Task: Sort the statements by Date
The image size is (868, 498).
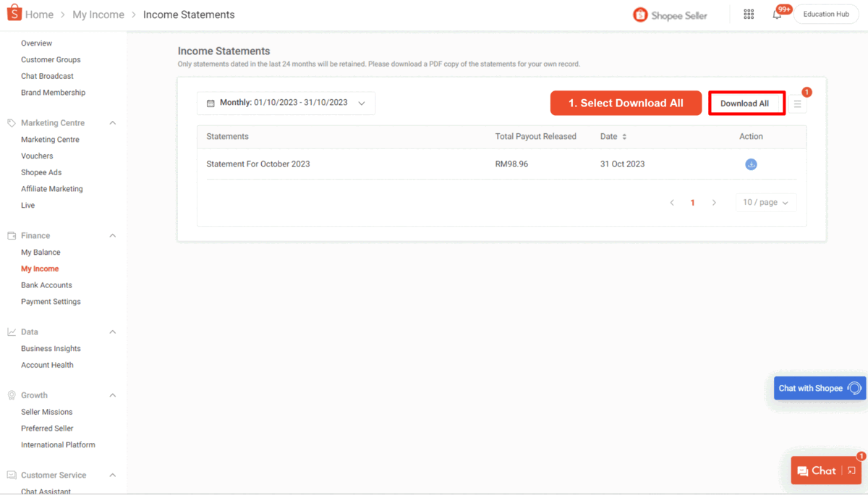Action: click(x=622, y=136)
